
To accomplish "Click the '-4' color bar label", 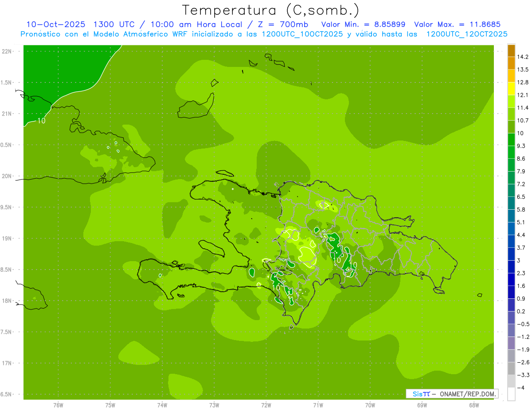I will (x=520, y=388).
